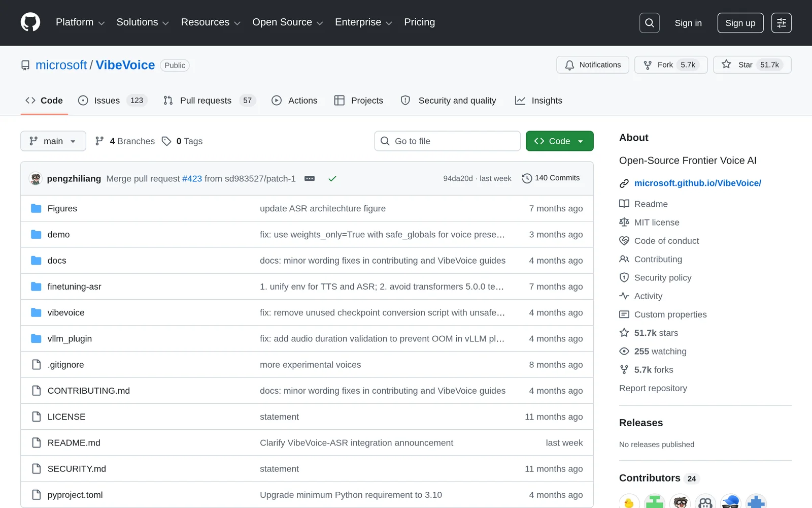Screen dimensions: 812x508
Task: Open the vibevoice folder
Action: [x=66, y=312]
